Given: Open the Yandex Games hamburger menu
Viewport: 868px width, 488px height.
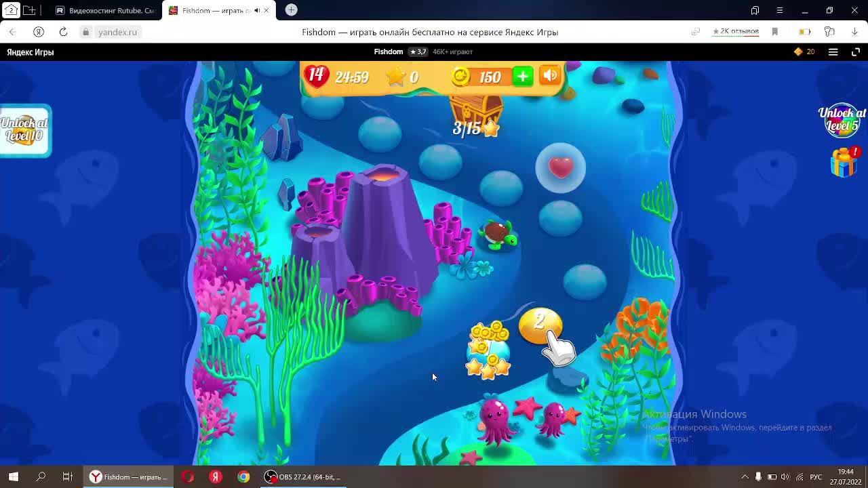Looking at the screenshot, I should click(833, 52).
